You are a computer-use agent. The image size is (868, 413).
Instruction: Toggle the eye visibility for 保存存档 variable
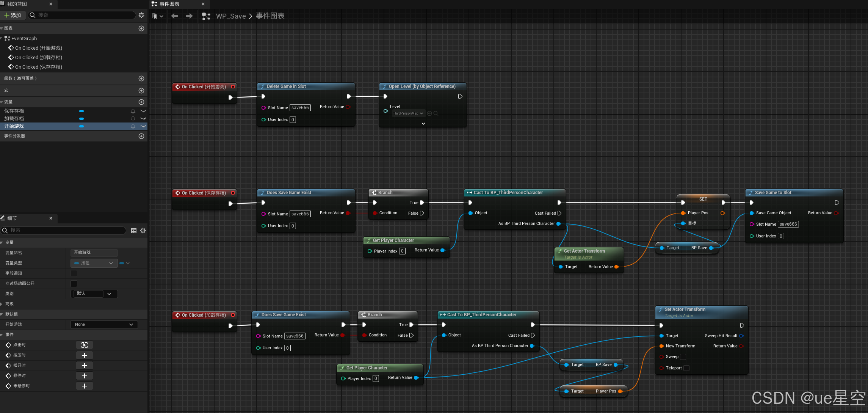coord(143,111)
